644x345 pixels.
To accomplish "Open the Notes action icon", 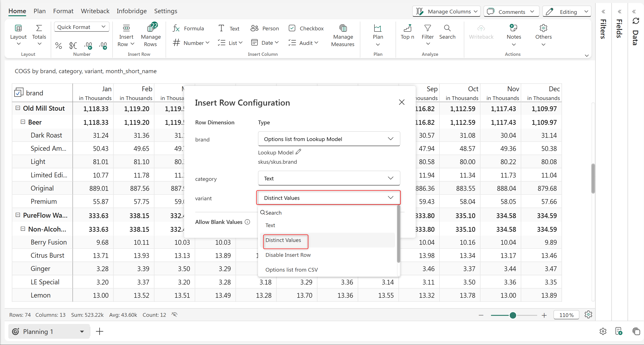I will 513,28.
